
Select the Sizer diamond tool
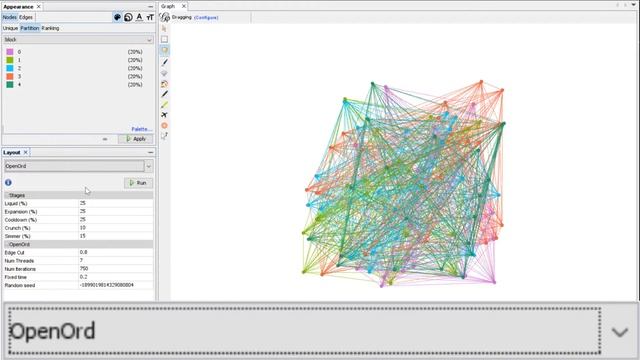click(164, 73)
